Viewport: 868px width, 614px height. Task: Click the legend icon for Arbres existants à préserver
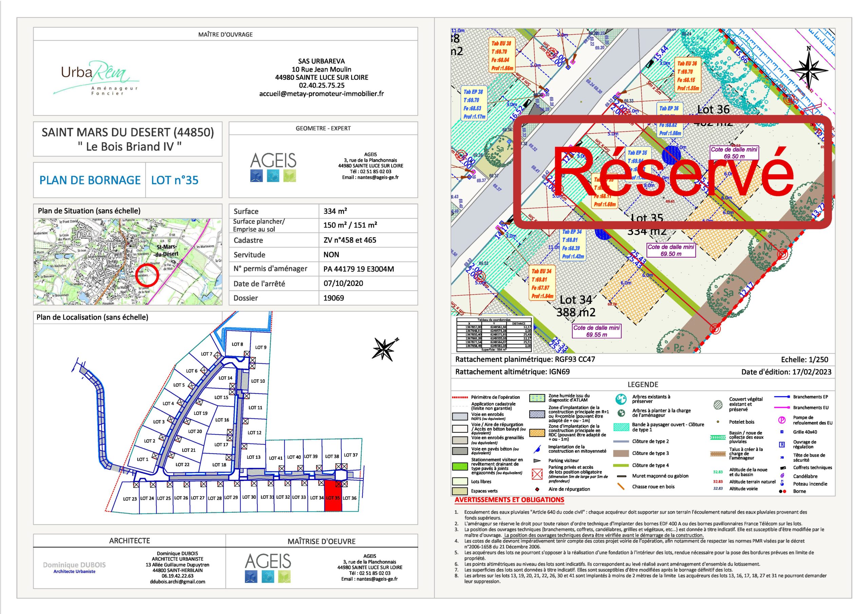pos(621,399)
